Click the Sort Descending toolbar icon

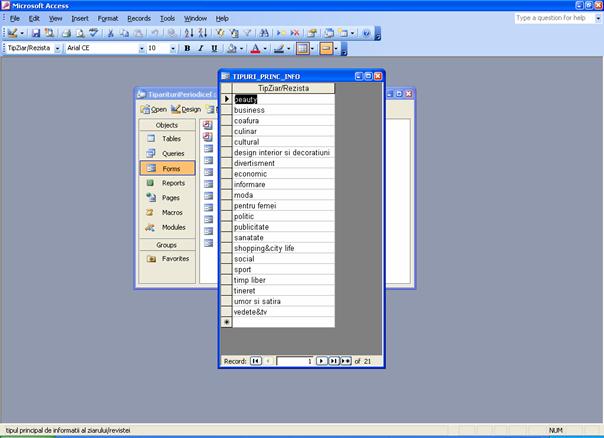[203, 33]
